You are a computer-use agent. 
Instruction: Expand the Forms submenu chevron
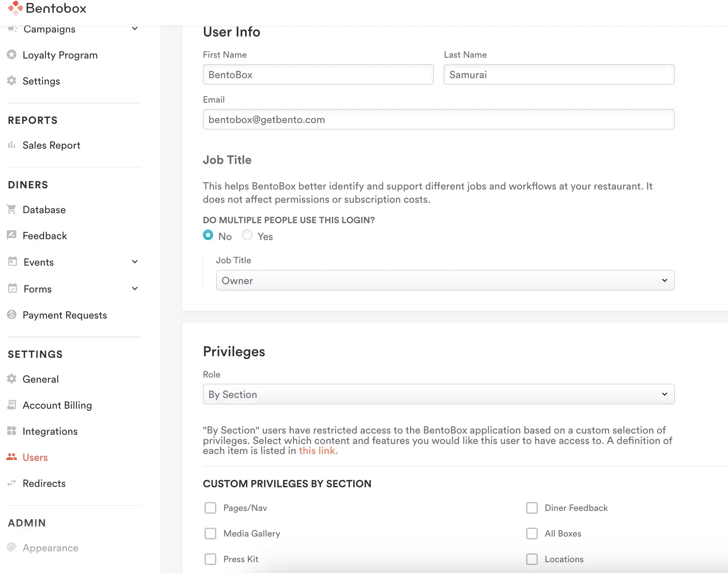(135, 289)
